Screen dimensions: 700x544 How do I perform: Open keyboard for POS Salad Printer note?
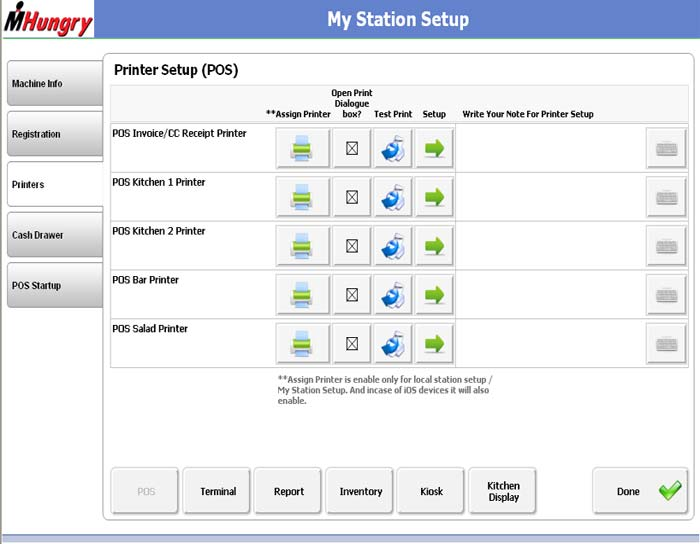coord(666,344)
